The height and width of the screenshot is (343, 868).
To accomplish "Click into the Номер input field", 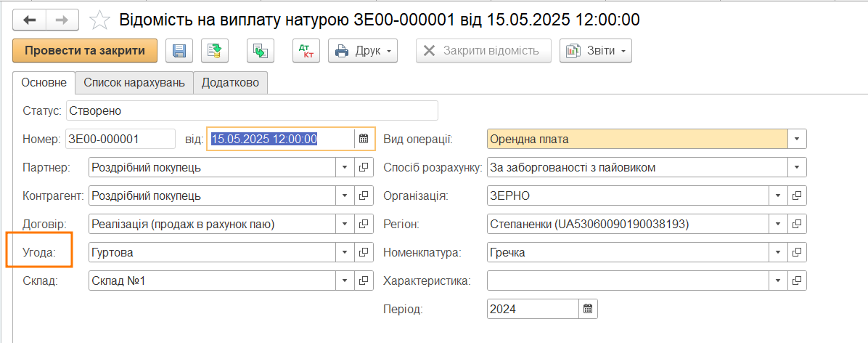I will pyautogui.click(x=120, y=139).
